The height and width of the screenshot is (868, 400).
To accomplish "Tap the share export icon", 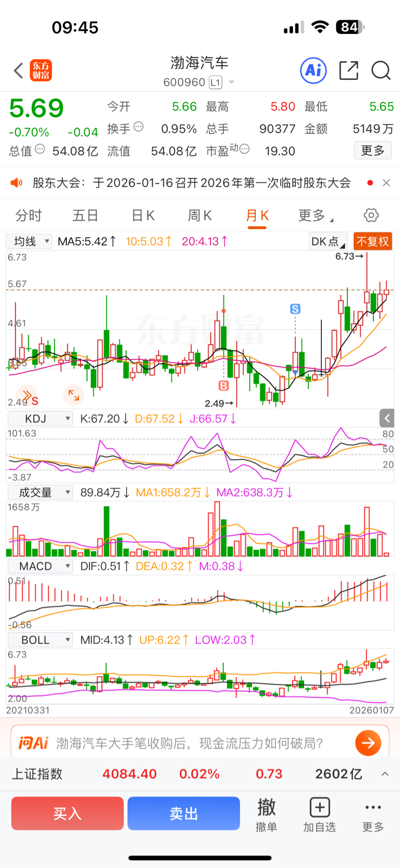I will click(348, 70).
